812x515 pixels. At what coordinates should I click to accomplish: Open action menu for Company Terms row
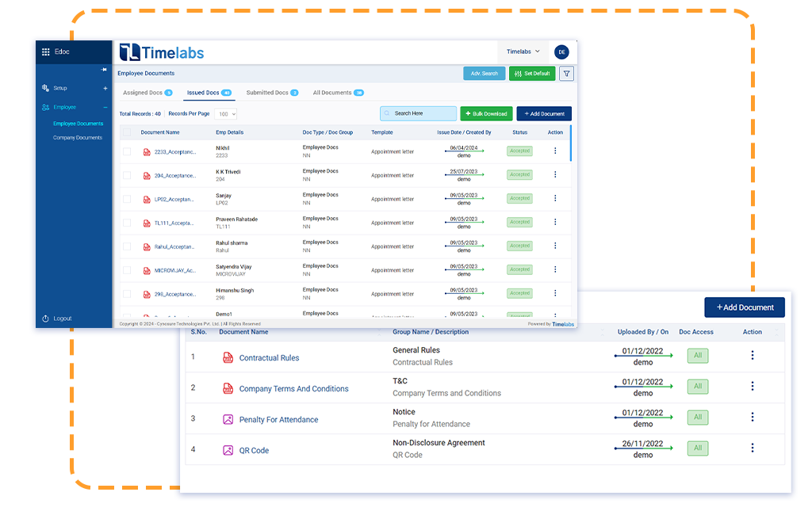point(753,386)
